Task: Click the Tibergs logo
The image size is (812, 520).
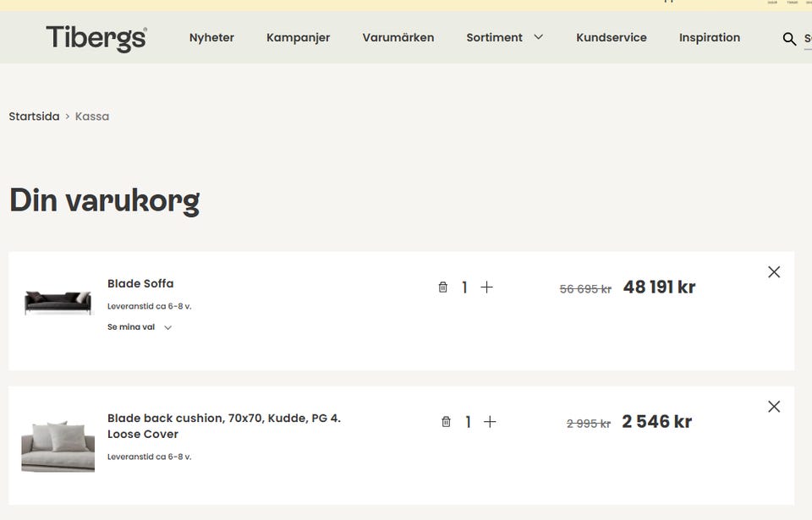Action: click(x=96, y=38)
